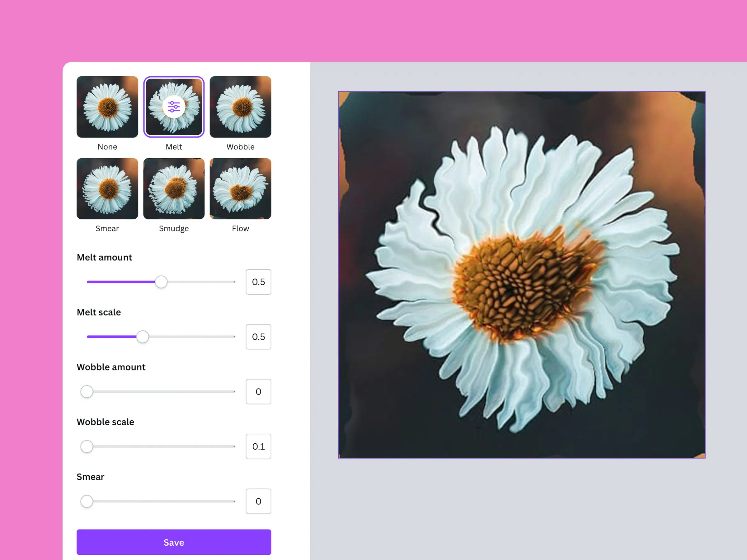Choose the Wobble effect thumbnail

241,107
